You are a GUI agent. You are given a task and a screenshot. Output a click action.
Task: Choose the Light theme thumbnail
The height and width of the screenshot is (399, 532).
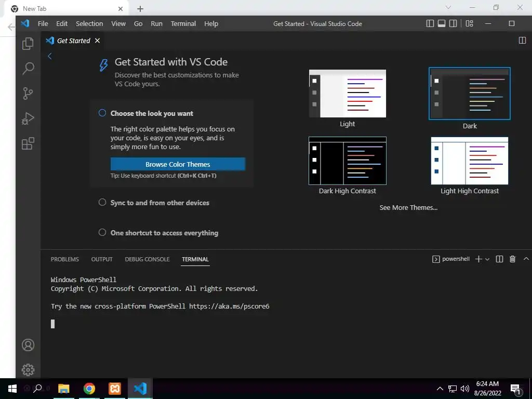348,94
